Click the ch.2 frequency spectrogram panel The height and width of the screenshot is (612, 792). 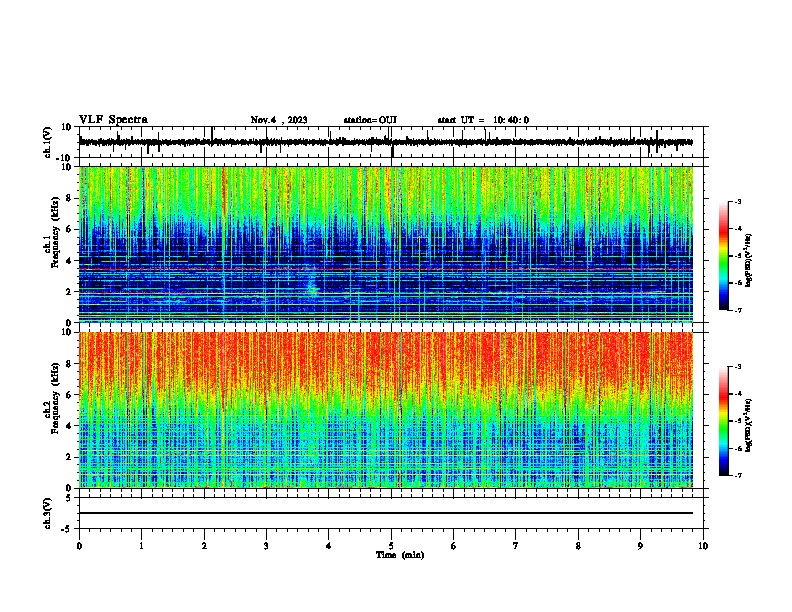386,410
